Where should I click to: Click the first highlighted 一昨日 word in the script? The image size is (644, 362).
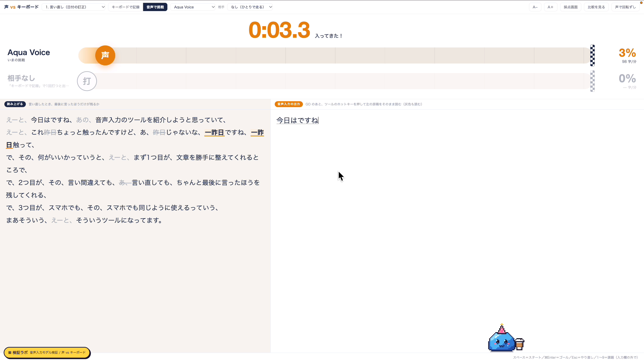point(214,133)
